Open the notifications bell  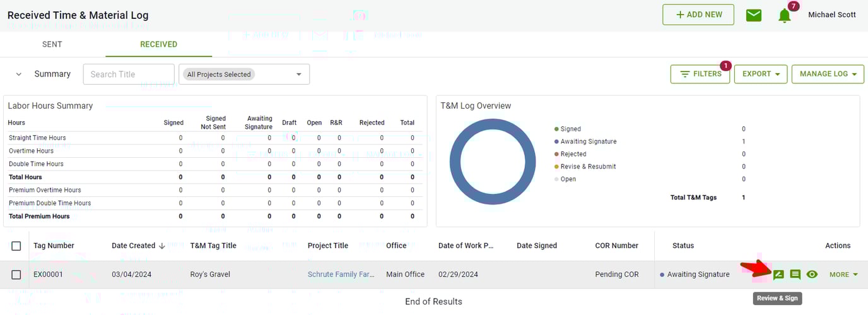tap(784, 16)
